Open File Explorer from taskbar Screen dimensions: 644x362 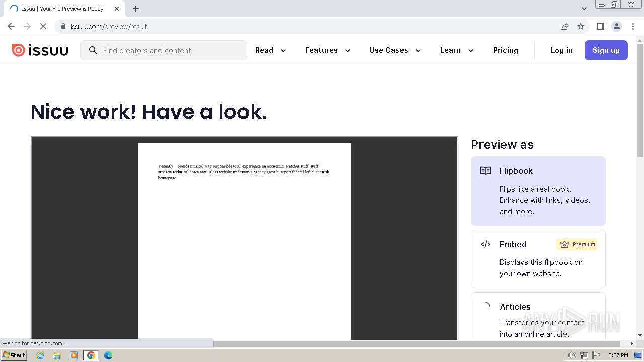(57, 355)
